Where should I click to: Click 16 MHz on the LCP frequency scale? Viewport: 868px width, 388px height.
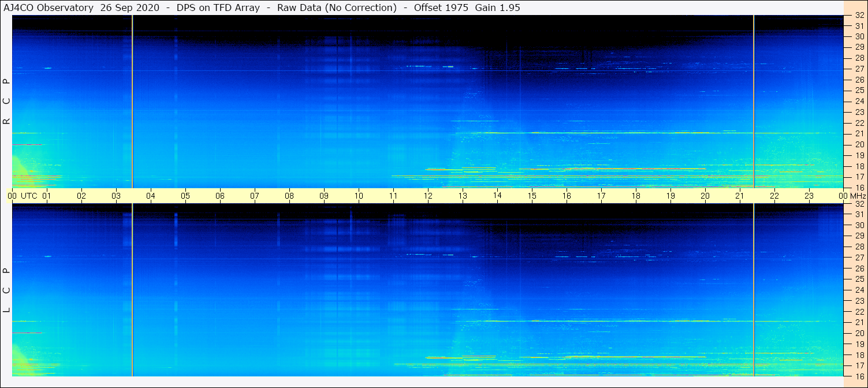point(859,376)
